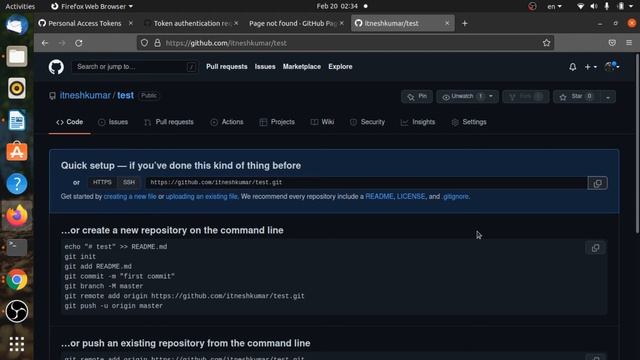The width and height of the screenshot is (640, 360).
Task: Open the Firefox hamburger menu
Action: 629,43
